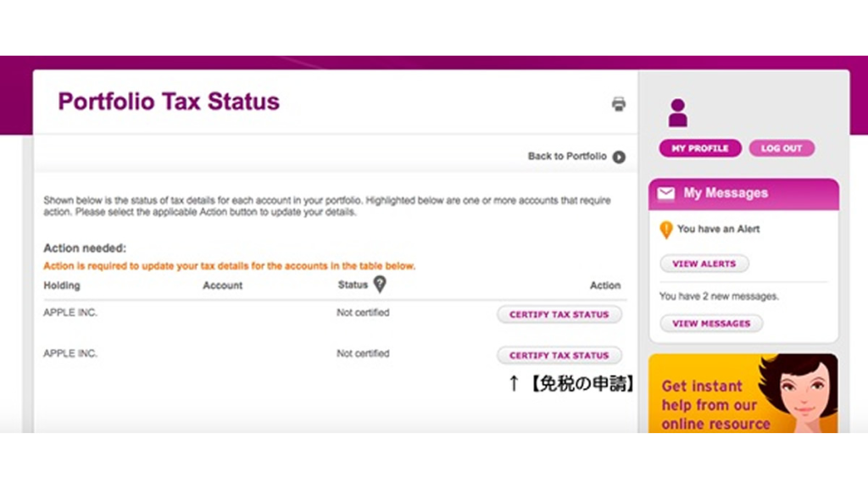The width and height of the screenshot is (868, 488).
Task: Click the LOG OUT button
Action: 781,148
